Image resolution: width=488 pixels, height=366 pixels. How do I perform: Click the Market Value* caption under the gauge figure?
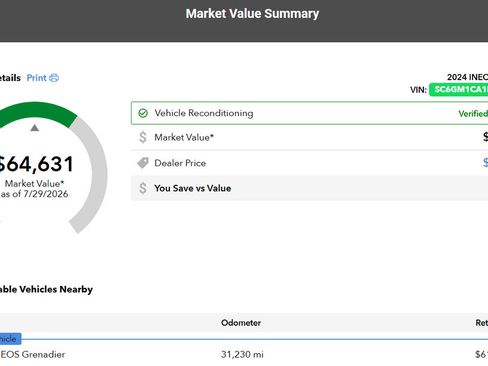click(34, 184)
